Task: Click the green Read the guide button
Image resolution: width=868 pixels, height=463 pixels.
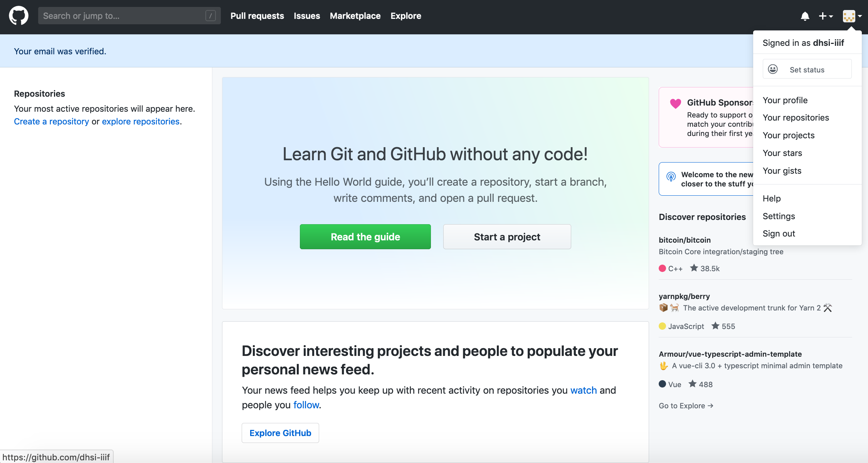Action: 365,237
